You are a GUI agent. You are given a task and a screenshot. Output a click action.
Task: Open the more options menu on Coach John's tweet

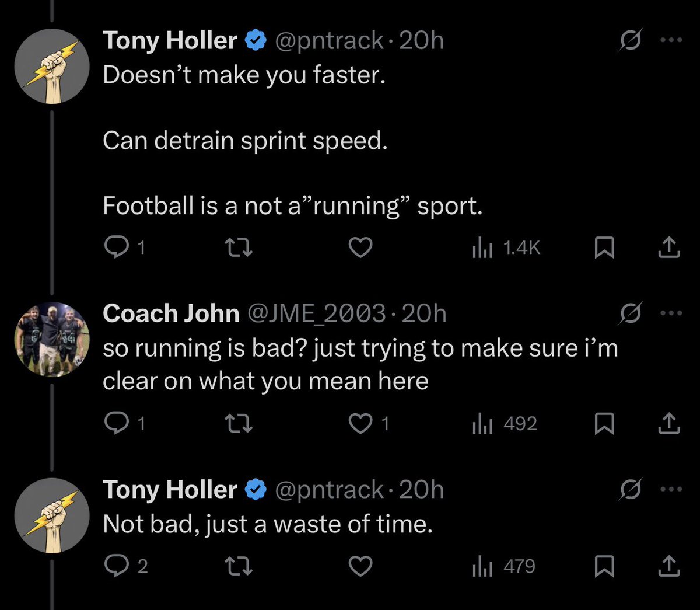pos(671,313)
